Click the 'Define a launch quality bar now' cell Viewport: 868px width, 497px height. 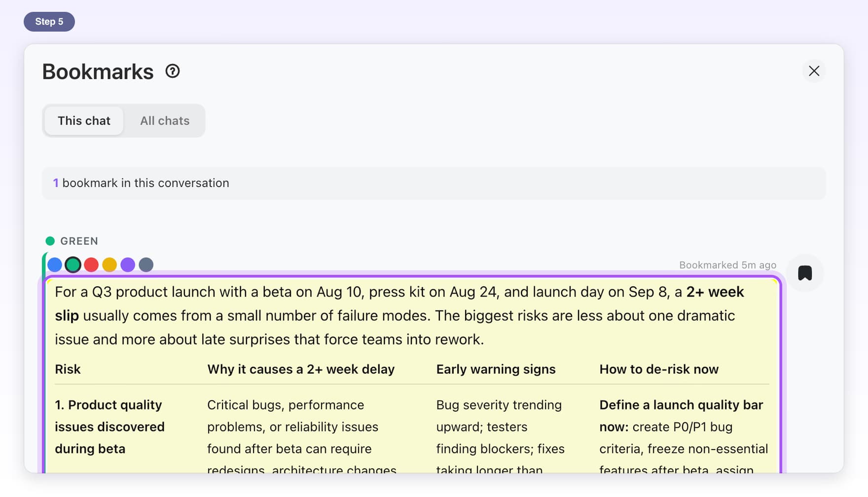(683, 435)
